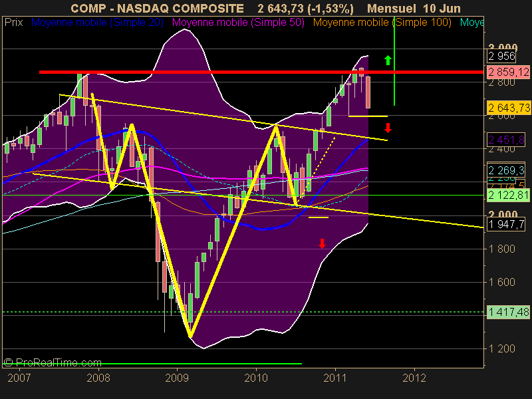This screenshot has width=532, height=399.
Task: Click the green 1 417,48 support label
Action: point(508,312)
